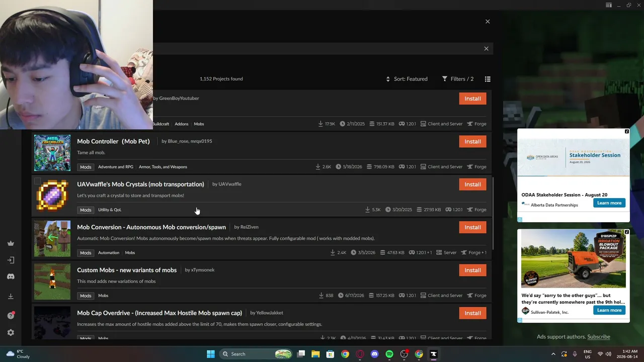Open Mob Cap Overdrive project title
Screen dimensions: 644x362
coord(159,313)
